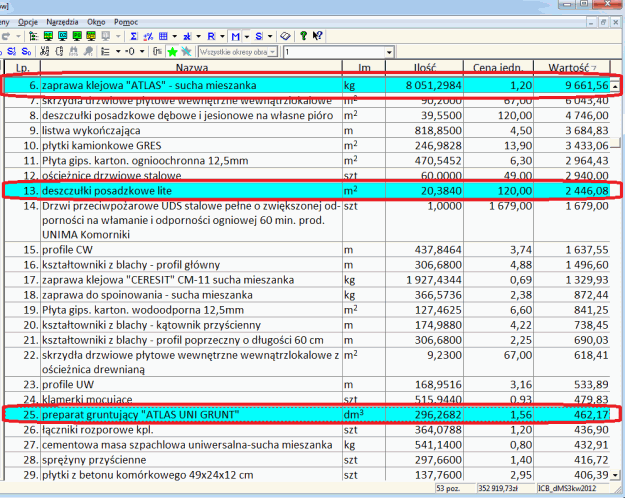This screenshot has width=625, height=498.
Task: Click the context help arrow icon
Action: tap(318, 35)
